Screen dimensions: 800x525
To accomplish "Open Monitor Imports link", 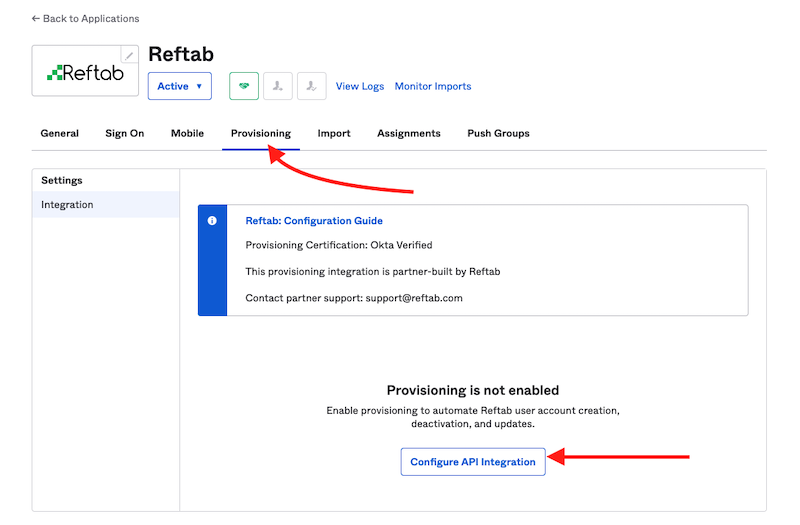I will [433, 86].
